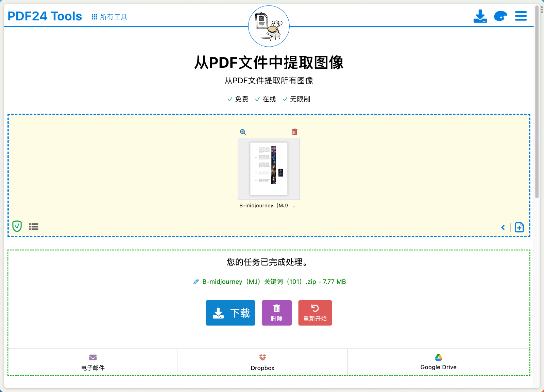Screen dimensions: 544x392
Task: Select the B-midjourney PDF thumbnail
Action: pos(268,169)
